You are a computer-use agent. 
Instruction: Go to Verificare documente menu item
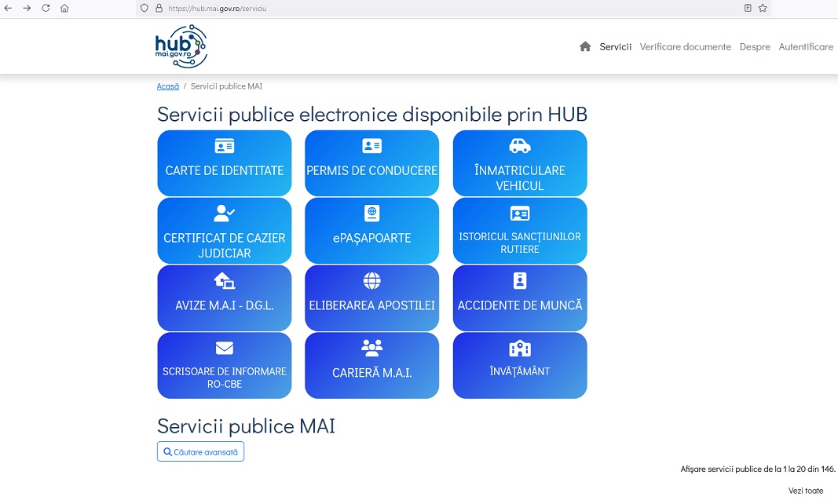685,47
